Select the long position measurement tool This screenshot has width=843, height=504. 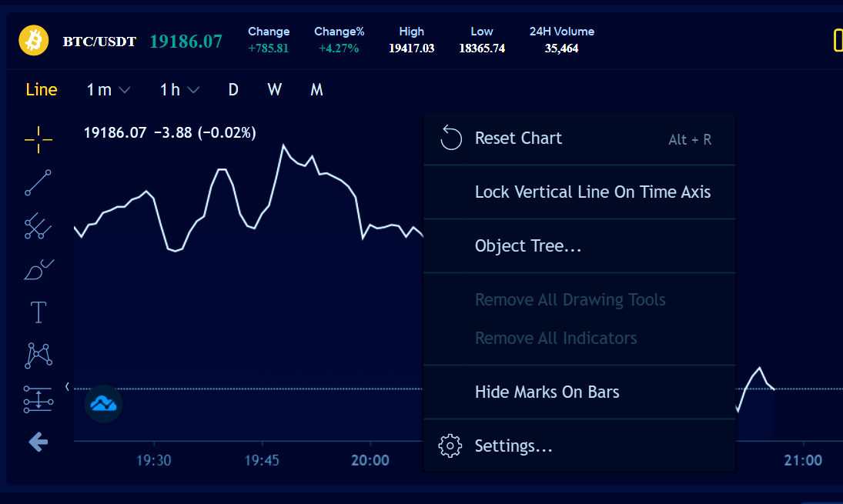[x=38, y=399]
